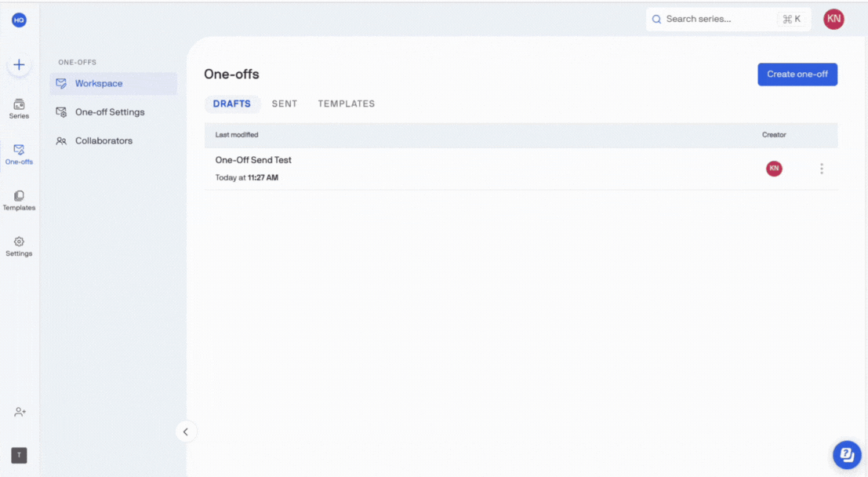Viewport: 868px width, 477px height.
Task: Open the One-offs section in left rail
Action: tap(19, 155)
